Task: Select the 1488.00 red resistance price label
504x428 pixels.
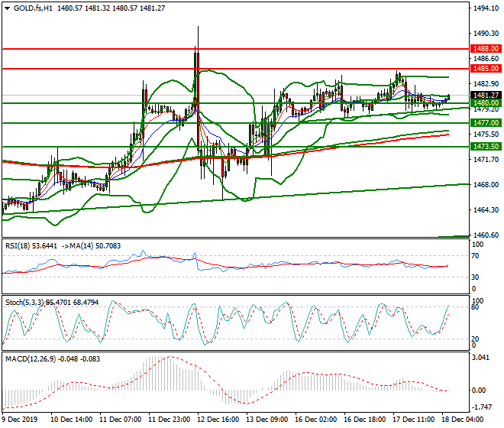Action: [486, 49]
